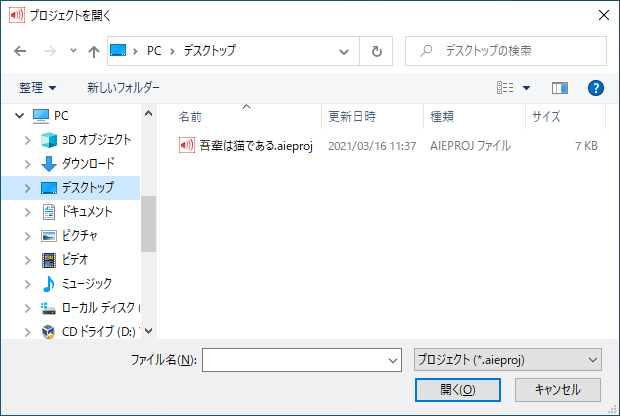Close the プロジェクトを開く dialog
This screenshot has width=620, height=416.
tap(603, 15)
